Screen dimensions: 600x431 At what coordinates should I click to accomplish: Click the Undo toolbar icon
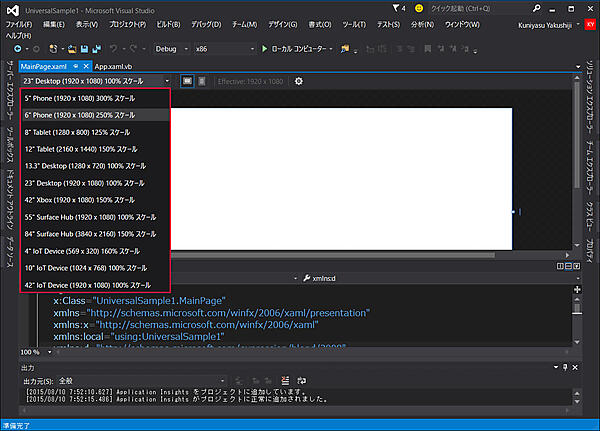point(114,48)
